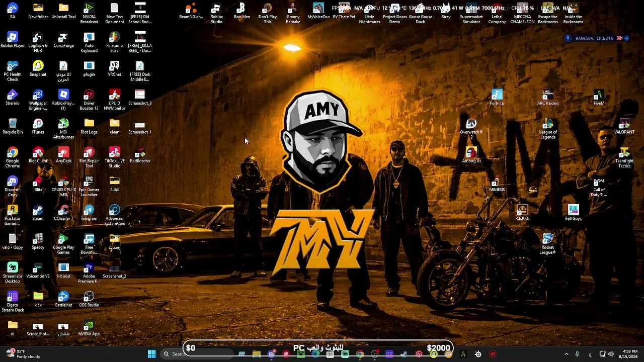Show hidden system tray icons
This screenshot has width=644, height=362.
tap(566, 354)
